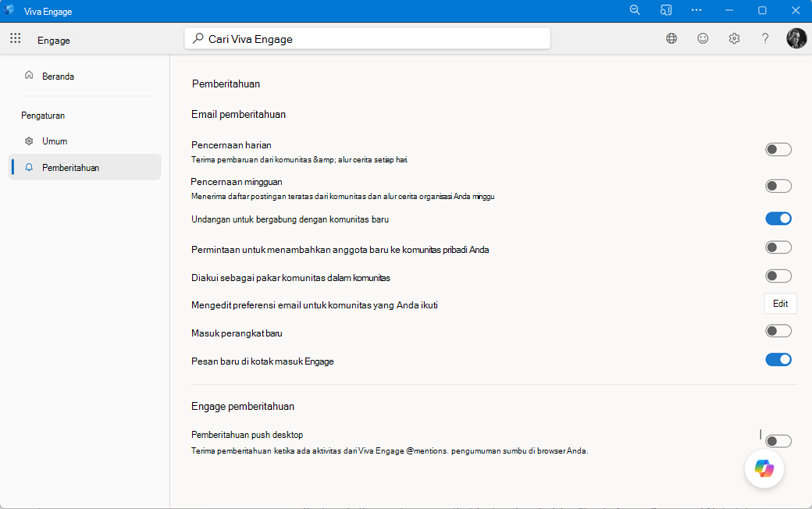Click text 'Masuk perangkat baru'
The width and height of the screenshot is (812, 509).
[237, 333]
